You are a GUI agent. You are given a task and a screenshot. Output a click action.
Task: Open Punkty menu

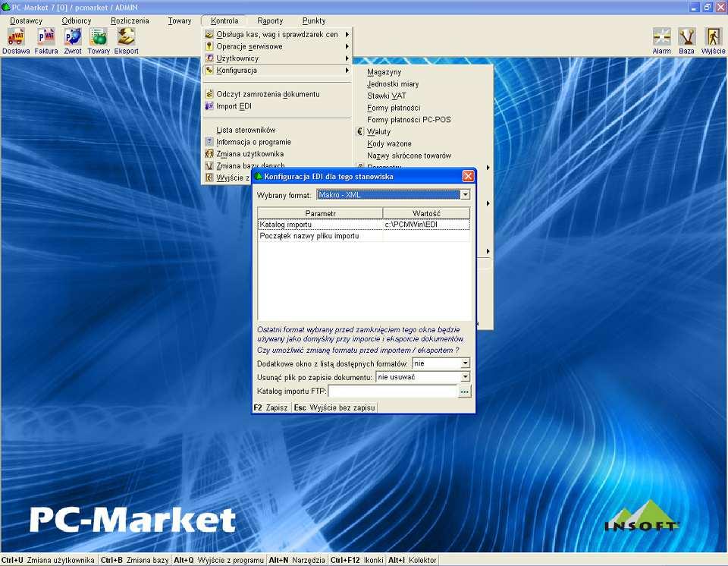pyautogui.click(x=314, y=21)
